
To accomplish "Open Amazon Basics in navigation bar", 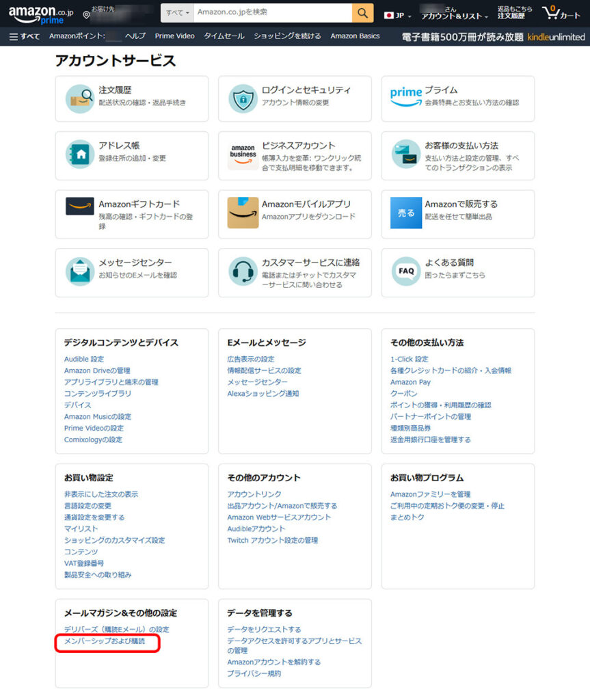I will pos(355,36).
